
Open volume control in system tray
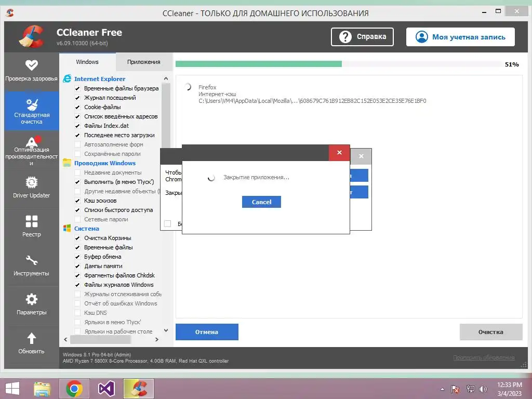click(x=483, y=389)
